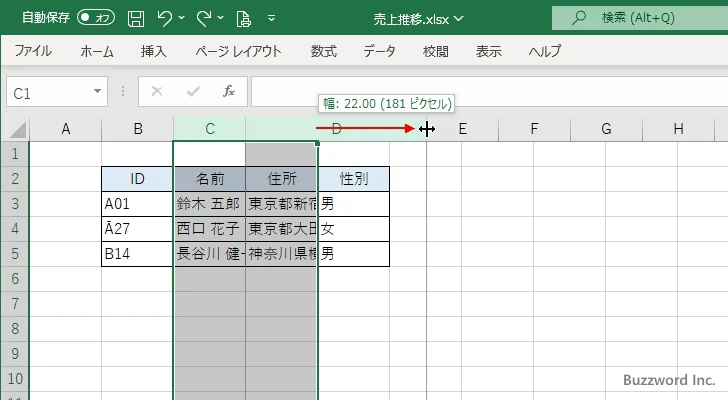
Task: Expand the Undo history dropdown arrow
Action: click(x=182, y=18)
